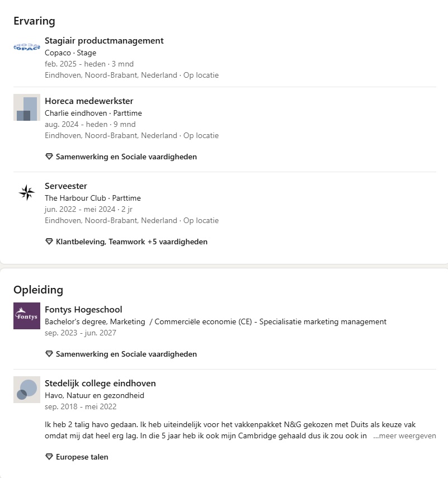448x478 pixels.
Task: Click The Harbour Club compass logo
Action: [27, 192]
